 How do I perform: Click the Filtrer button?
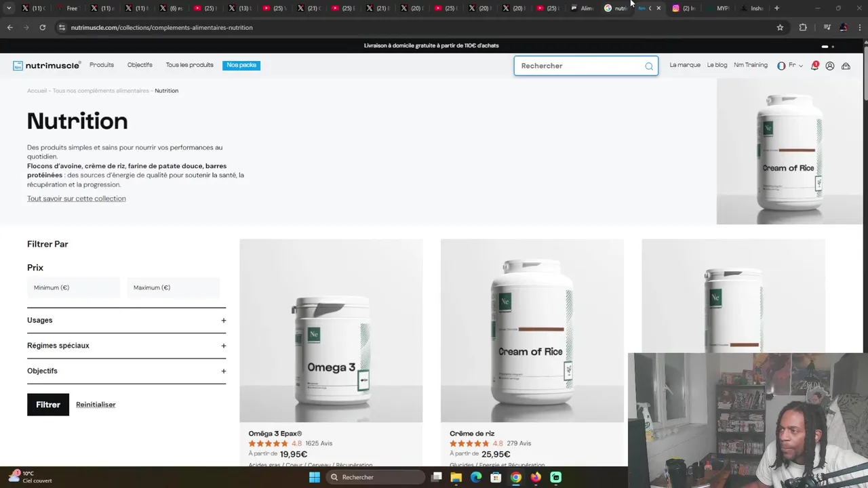[x=48, y=405]
